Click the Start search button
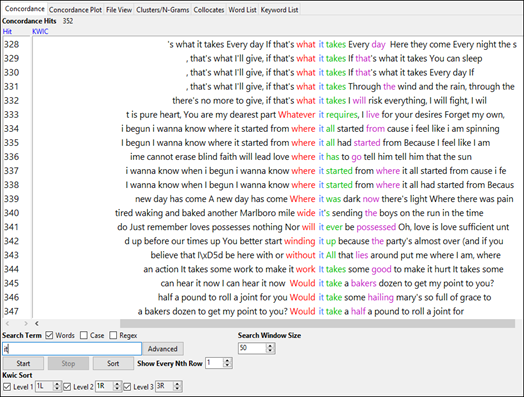524x397 pixels. [23, 363]
